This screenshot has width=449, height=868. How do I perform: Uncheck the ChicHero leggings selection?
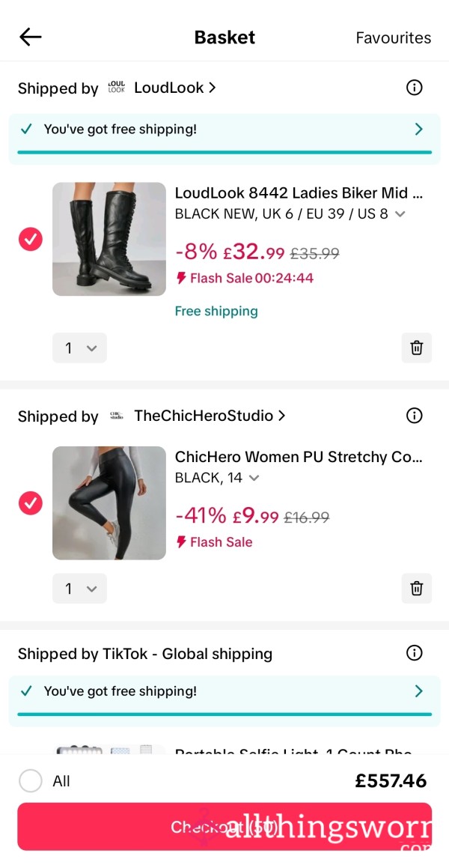[31, 503]
